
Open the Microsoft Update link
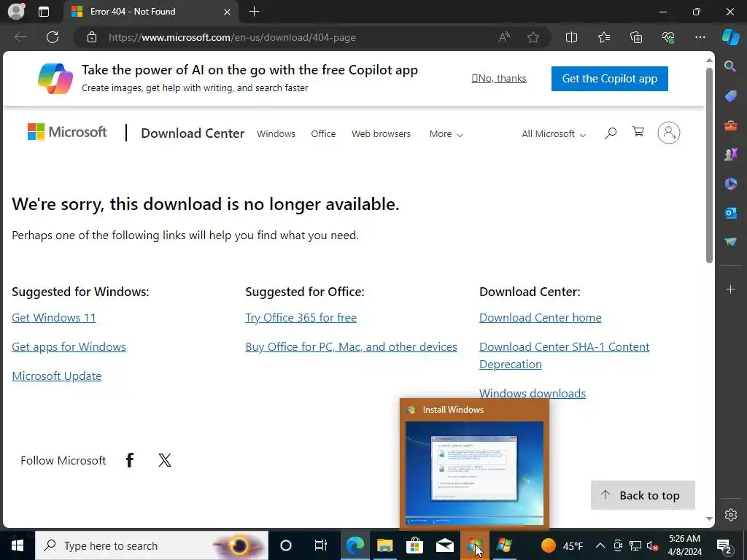(57, 376)
